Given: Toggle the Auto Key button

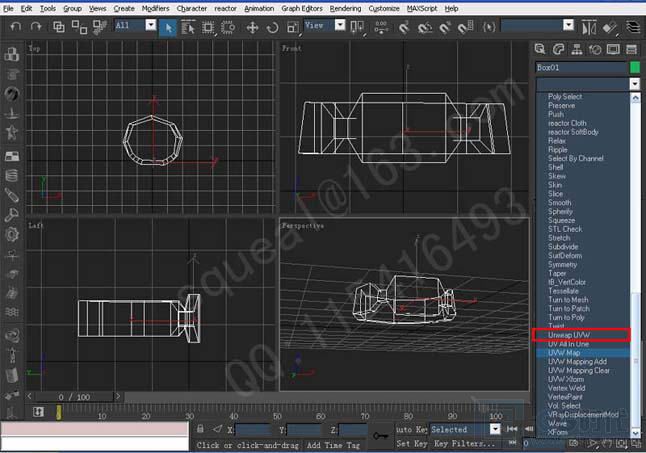Looking at the screenshot, I should coord(412,430).
